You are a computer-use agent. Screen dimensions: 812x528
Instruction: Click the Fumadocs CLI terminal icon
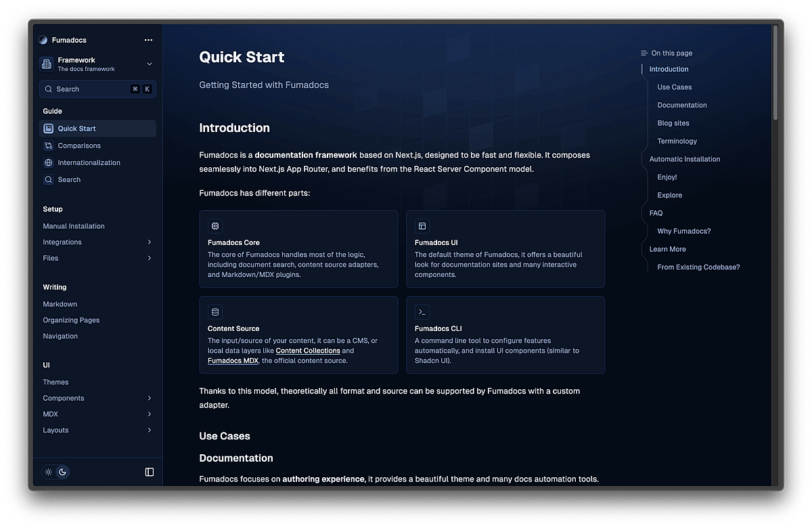click(x=422, y=312)
